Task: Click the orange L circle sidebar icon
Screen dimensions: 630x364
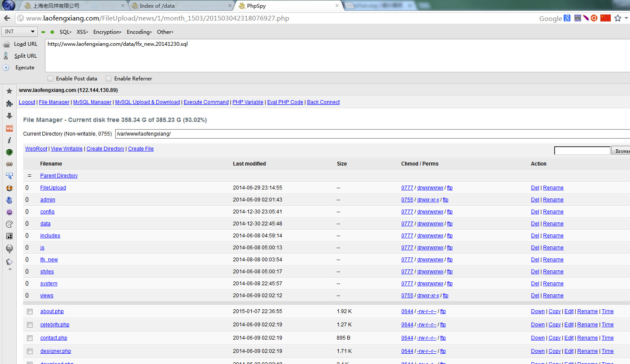Action: point(9,188)
